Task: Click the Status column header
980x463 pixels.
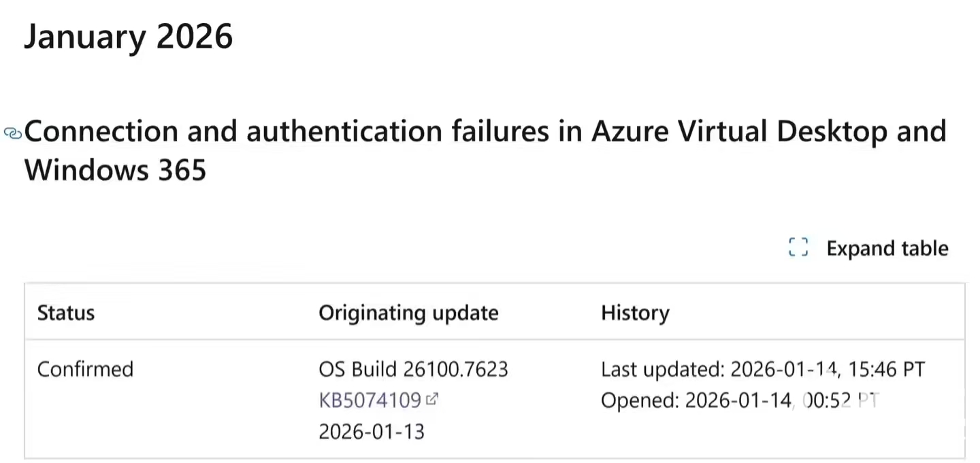Action: 65,313
